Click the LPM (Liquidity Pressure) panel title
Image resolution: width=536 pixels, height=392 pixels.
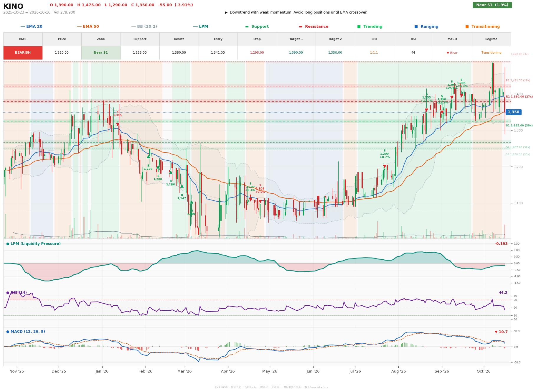point(33,244)
